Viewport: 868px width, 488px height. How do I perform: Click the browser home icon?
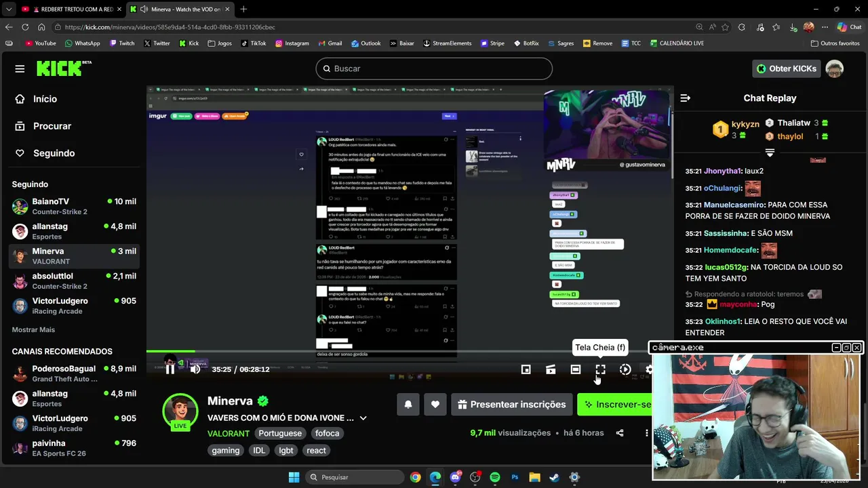point(41,27)
